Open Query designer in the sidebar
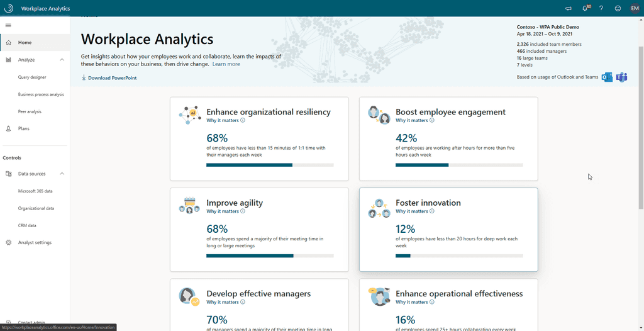 [x=32, y=77]
